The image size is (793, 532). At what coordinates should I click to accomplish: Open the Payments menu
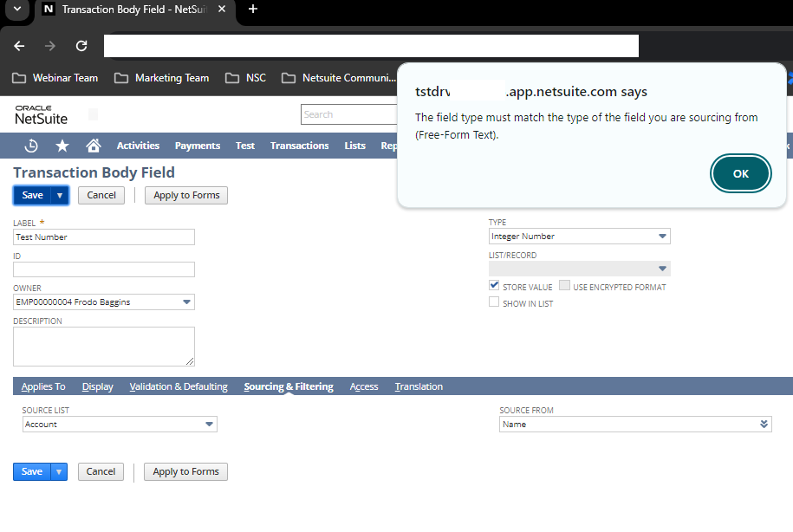coord(198,146)
